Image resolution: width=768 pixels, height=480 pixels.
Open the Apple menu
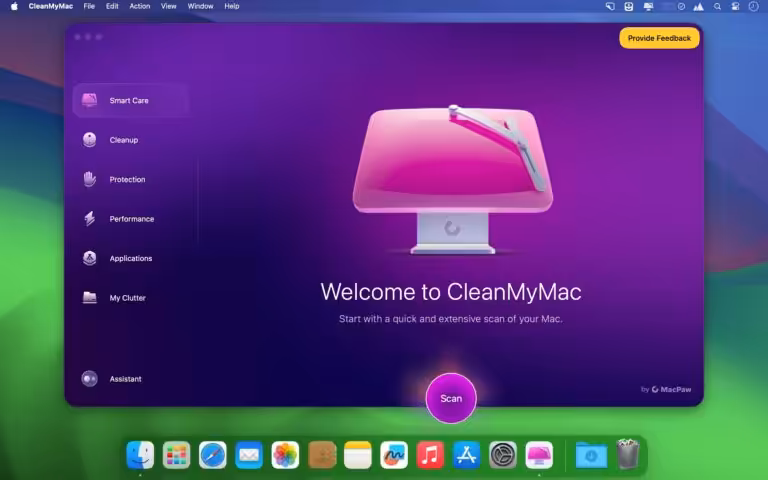tap(14, 6)
